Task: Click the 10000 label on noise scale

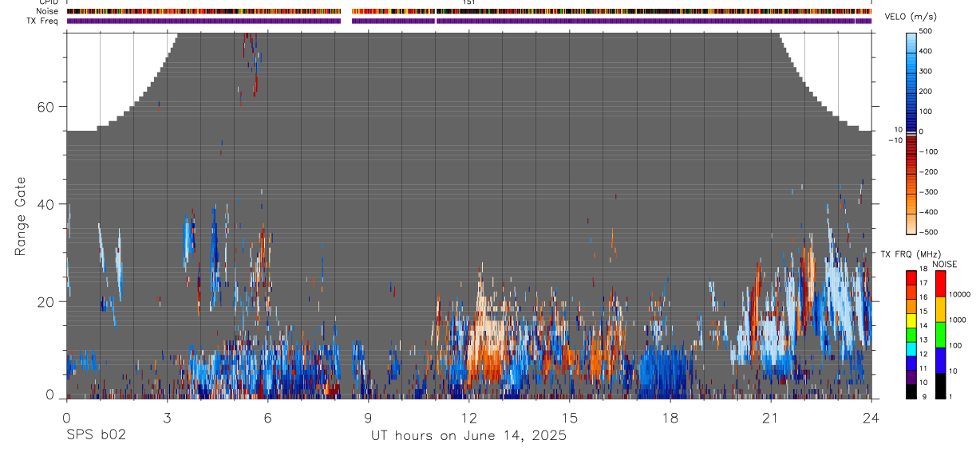Action: [x=959, y=294]
